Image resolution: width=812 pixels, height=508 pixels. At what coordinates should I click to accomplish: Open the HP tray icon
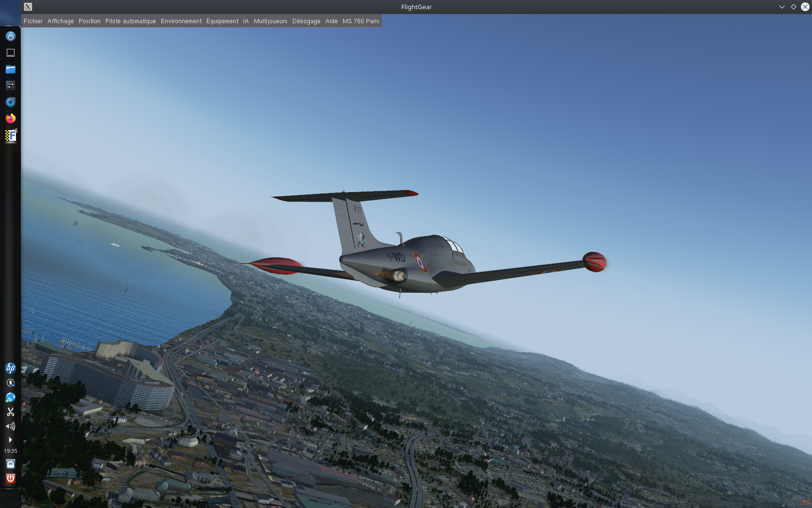click(10, 368)
